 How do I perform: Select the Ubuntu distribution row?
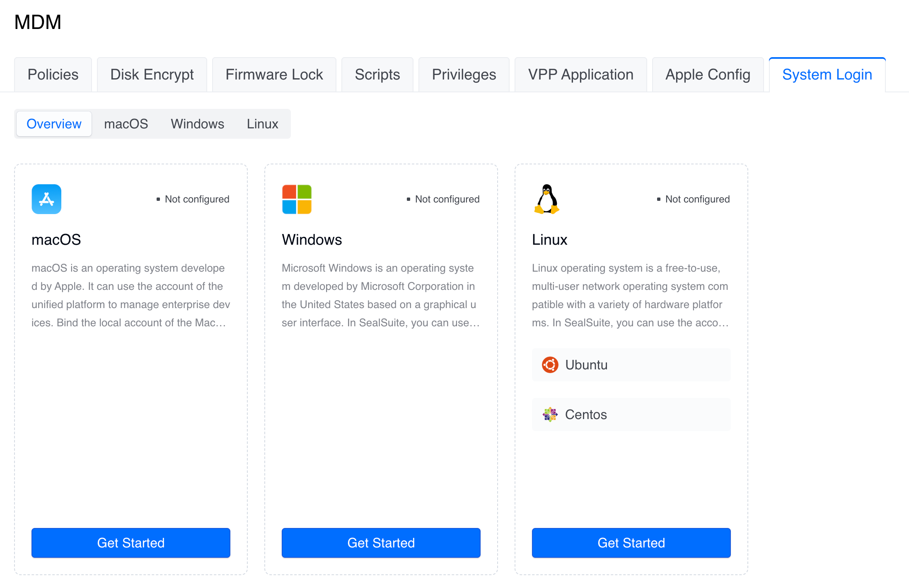(x=631, y=365)
